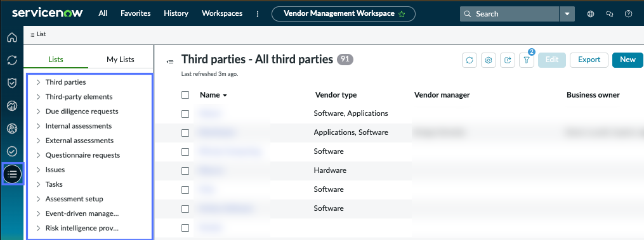Open list settings gear icon
Viewport: 644px width, 240px height.
[489, 60]
